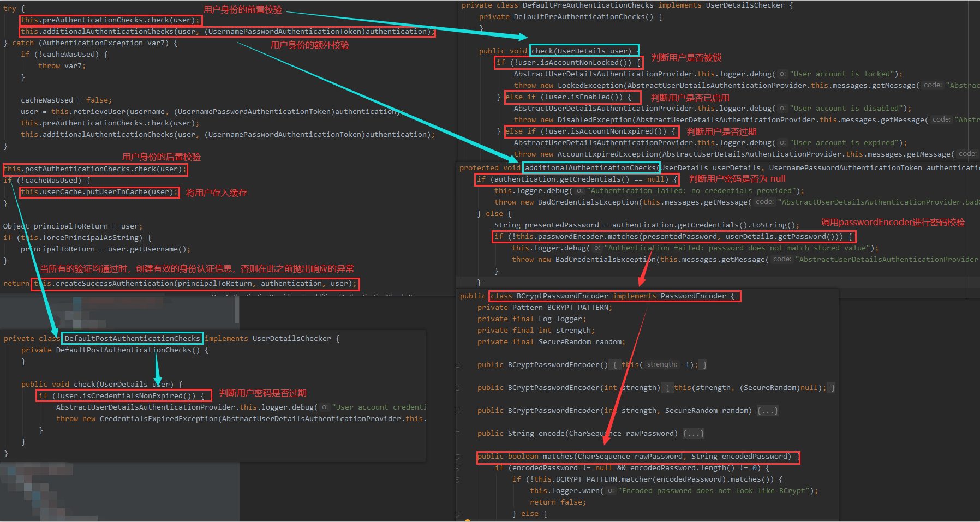The image size is (980, 522).
Task: Click 'if (this.forcePrincipalAsString)' condition
Action: [77, 238]
